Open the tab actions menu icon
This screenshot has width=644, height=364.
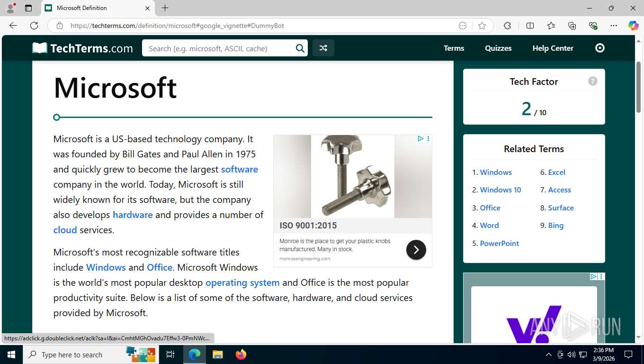pyautogui.click(x=28, y=8)
